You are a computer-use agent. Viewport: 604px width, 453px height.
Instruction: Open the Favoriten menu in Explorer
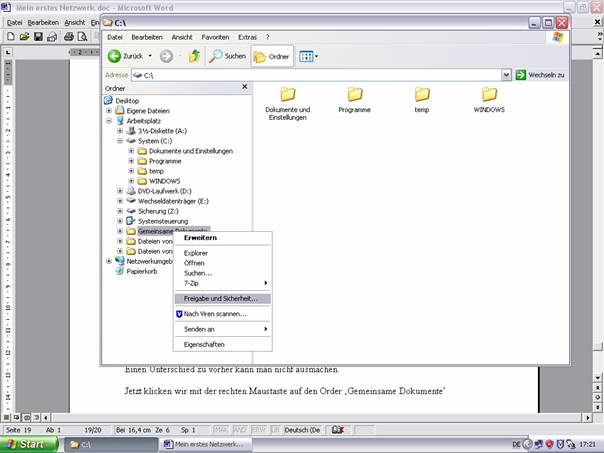[x=215, y=37]
